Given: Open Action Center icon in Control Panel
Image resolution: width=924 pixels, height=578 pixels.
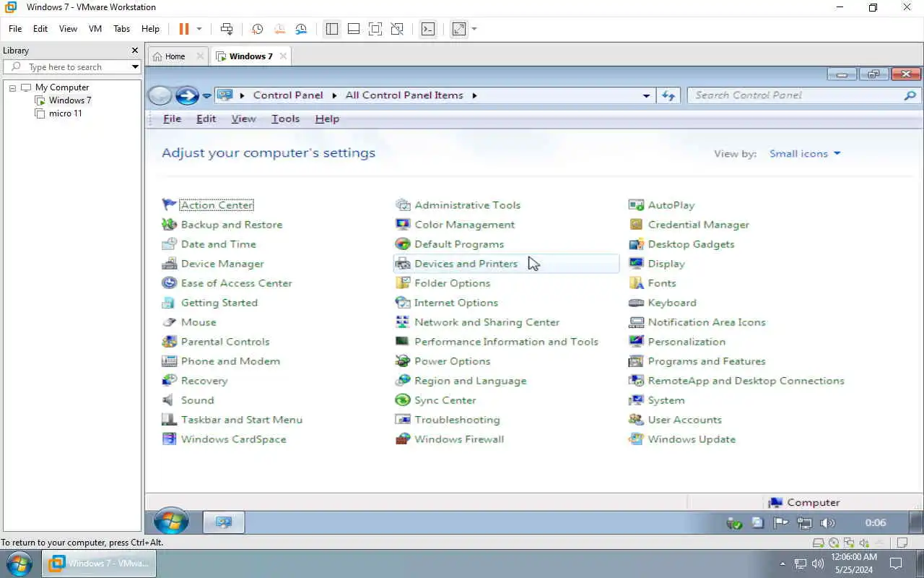Looking at the screenshot, I should pyautogui.click(x=169, y=205).
